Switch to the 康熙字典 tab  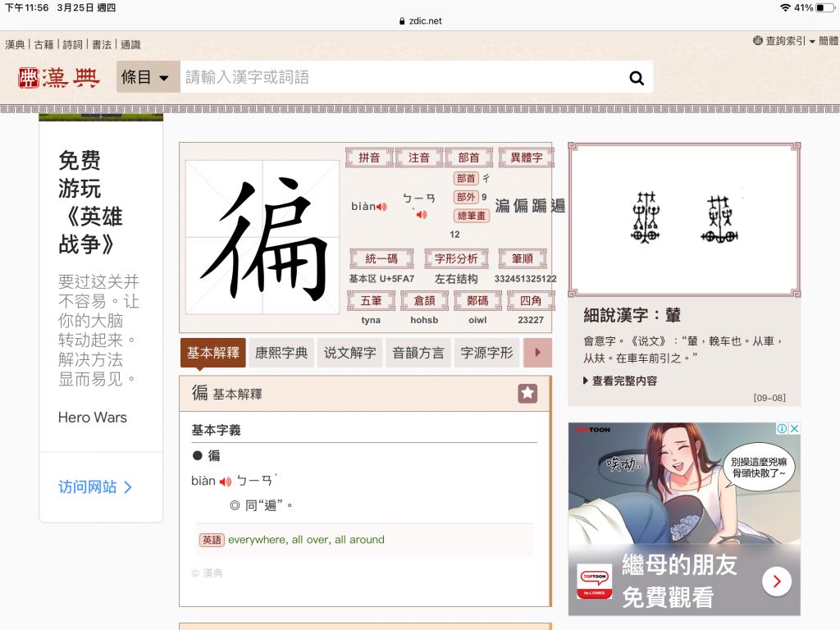coord(281,353)
